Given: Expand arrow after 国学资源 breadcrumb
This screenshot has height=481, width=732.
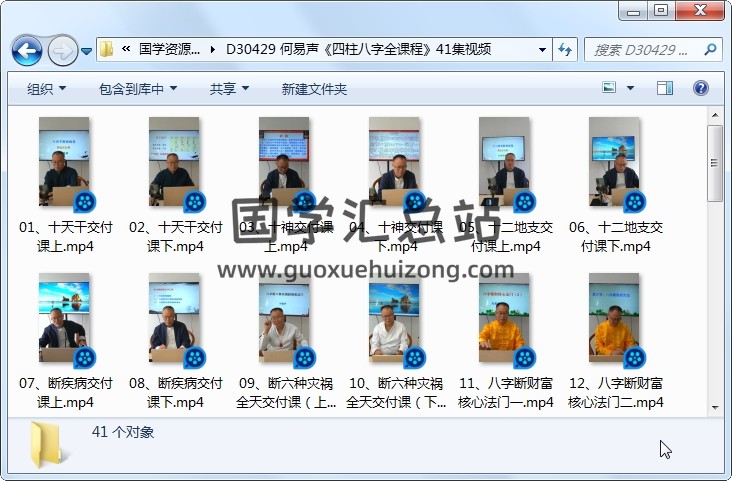Looking at the screenshot, I should point(213,49).
